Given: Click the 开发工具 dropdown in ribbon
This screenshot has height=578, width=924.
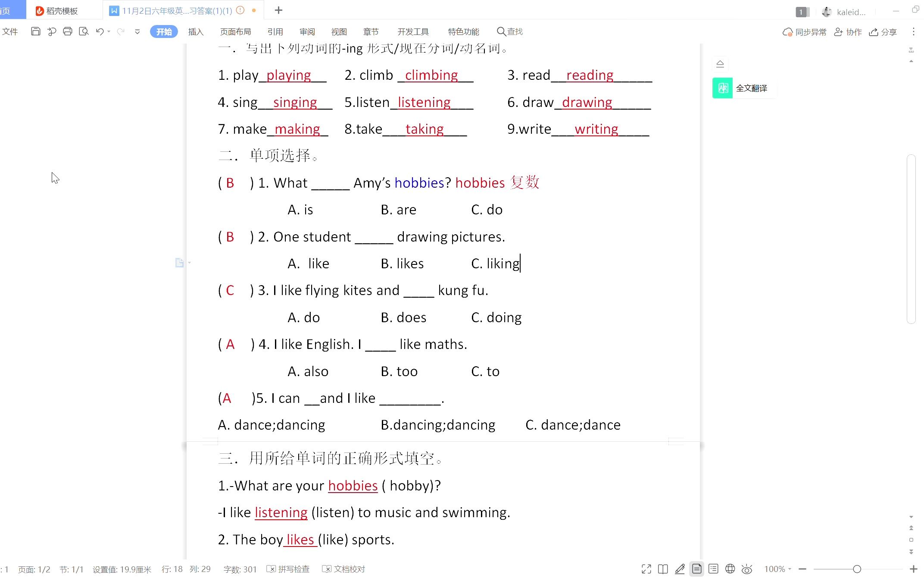Looking at the screenshot, I should 412,31.
